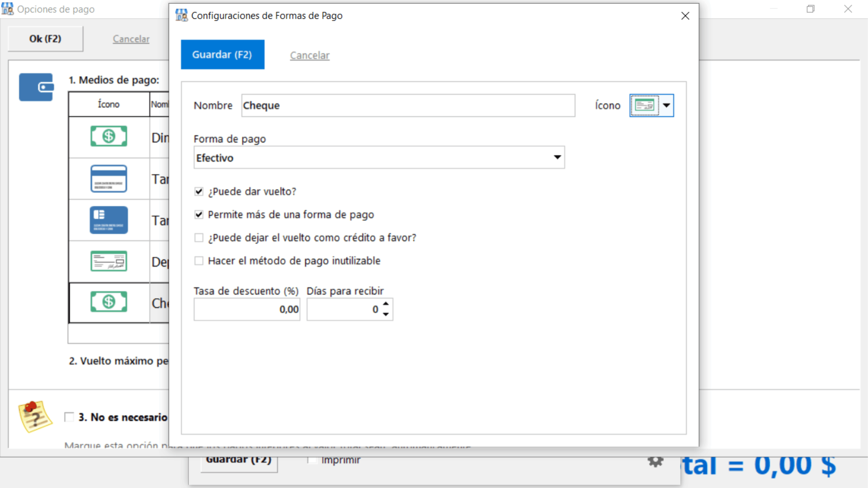This screenshot has width=868, height=488.
Task: Click the Tasa de descuento input field
Action: click(247, 309)
